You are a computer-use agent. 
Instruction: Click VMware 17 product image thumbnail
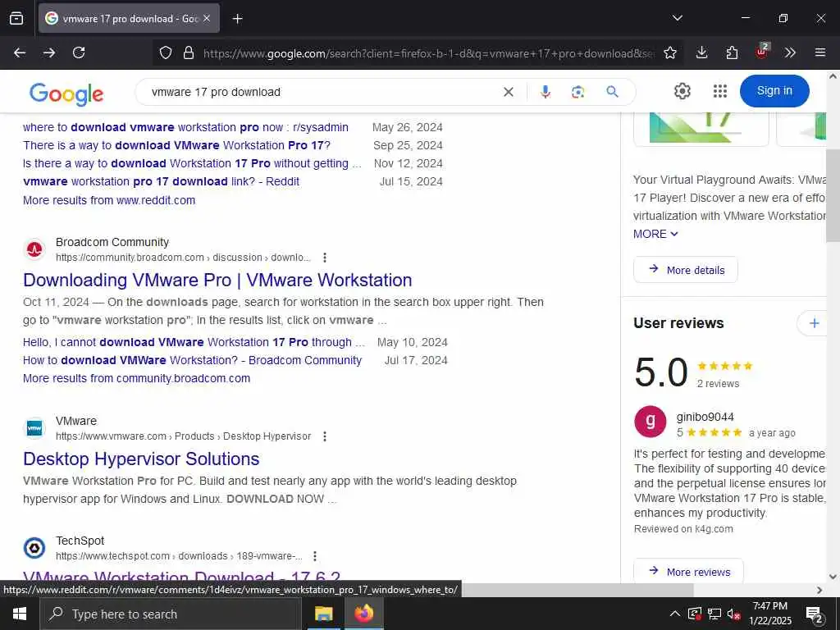[701, 129]
